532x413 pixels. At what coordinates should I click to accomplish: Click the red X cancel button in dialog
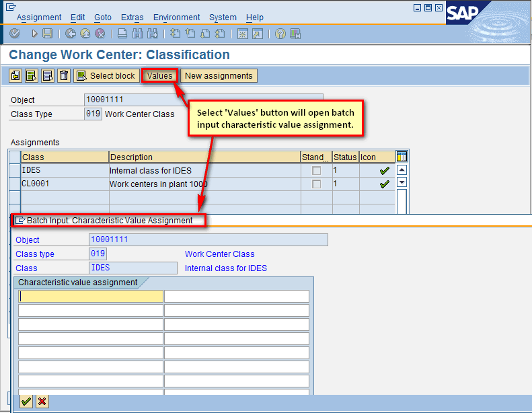pos(42,402)
